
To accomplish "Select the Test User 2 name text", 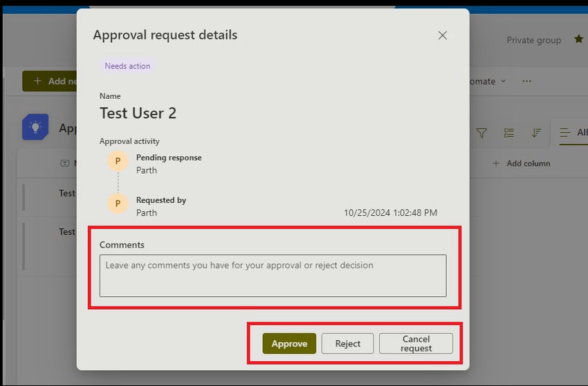I will (138, 113).
